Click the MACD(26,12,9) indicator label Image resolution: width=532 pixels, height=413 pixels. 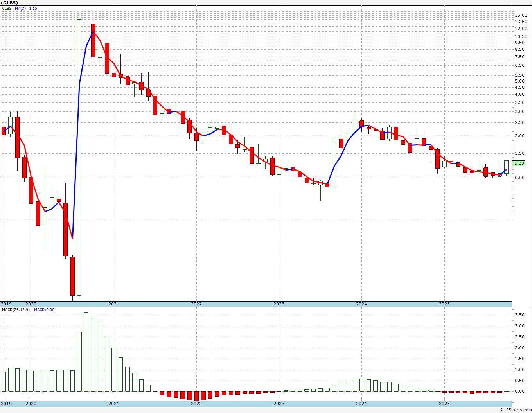pos(16,310)
